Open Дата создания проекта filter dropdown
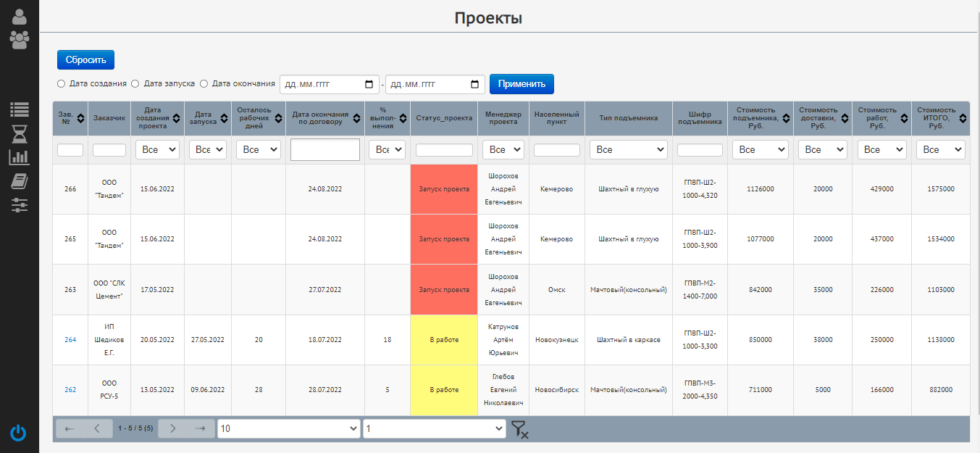This screenshot has width=980, height=453. [x=157, y=150]
